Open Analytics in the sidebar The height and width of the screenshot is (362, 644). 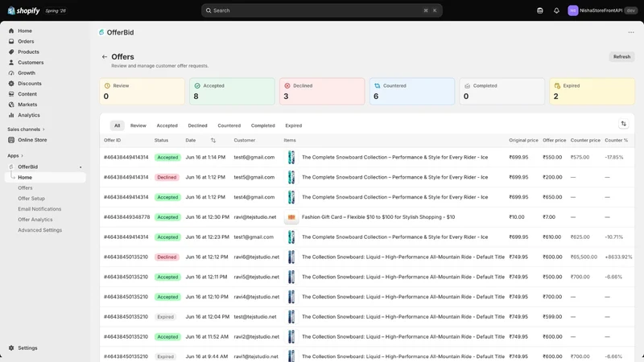coord(29,115)
